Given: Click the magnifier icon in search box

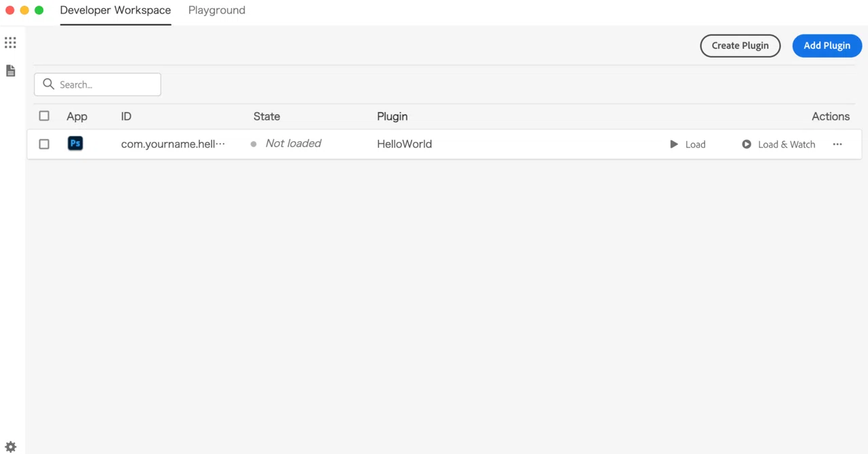Looking at the screenshot, I should click(x=48, y=84).
